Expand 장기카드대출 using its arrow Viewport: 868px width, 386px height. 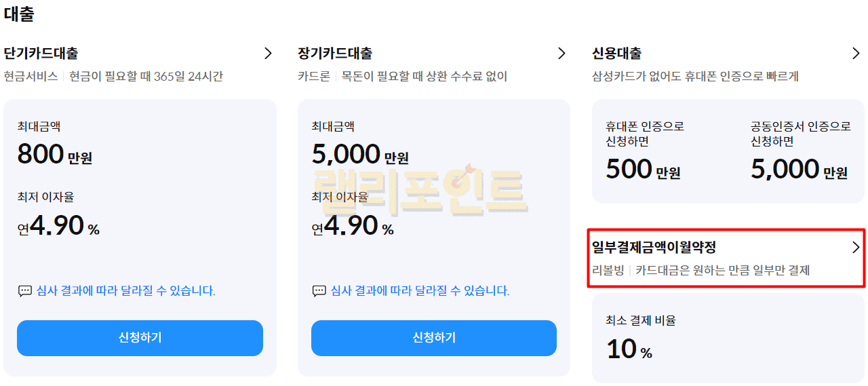[561, 53]
